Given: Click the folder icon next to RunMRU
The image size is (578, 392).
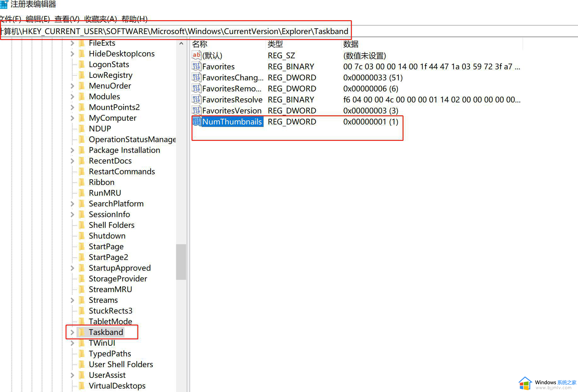Looking at the screenshot, I should [82, 193].
